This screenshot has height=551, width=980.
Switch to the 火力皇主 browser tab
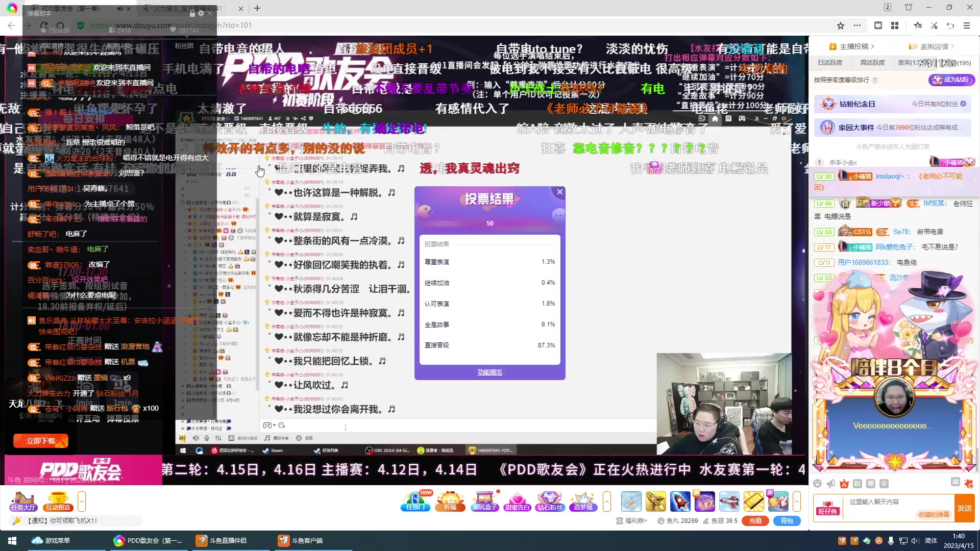pos(193,9)
